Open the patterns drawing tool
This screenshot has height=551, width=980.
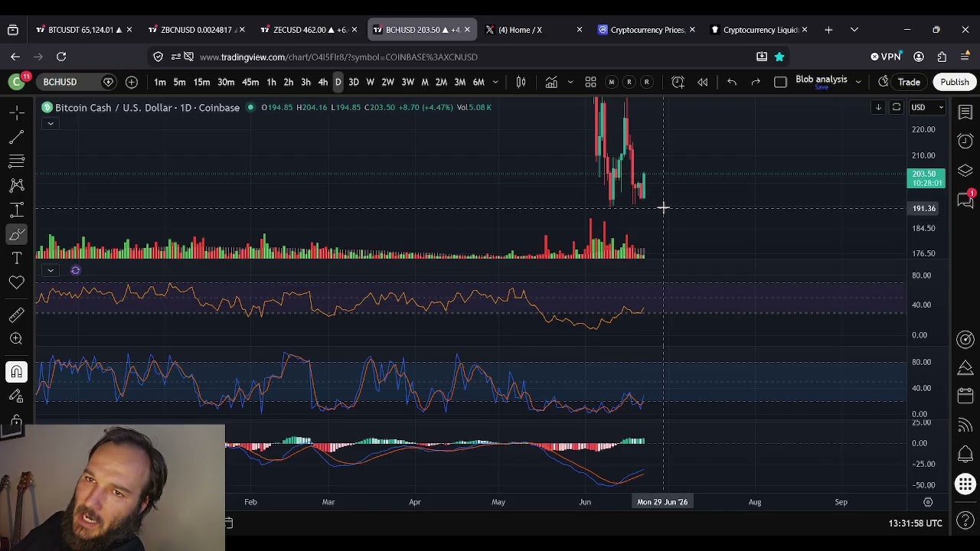(16, 185)
